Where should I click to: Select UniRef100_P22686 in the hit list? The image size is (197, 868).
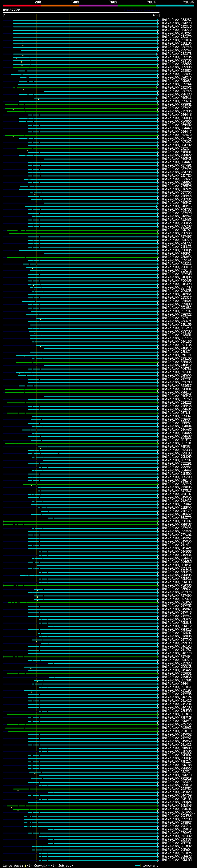tap(177, 64)
